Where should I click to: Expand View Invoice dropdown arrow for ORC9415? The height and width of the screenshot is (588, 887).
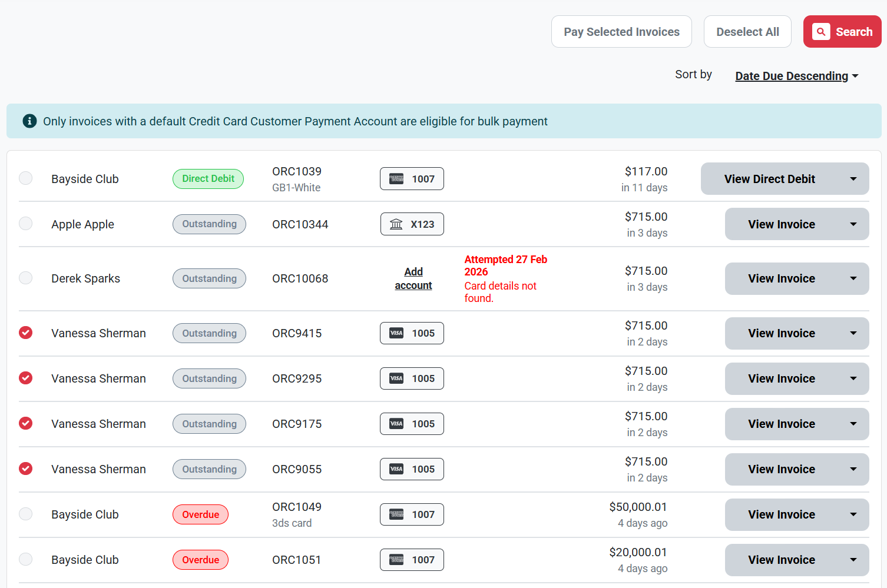pyautogui.click(x=853, y=333)
